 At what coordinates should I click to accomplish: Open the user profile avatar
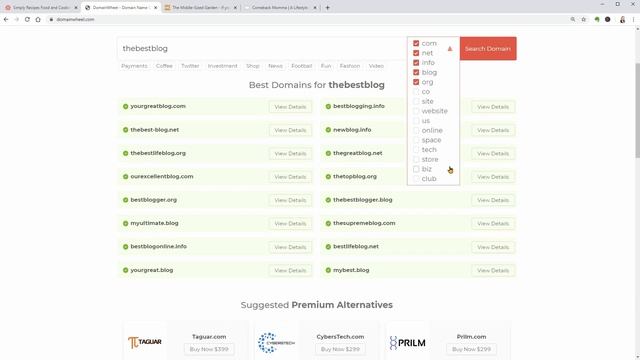622,19
